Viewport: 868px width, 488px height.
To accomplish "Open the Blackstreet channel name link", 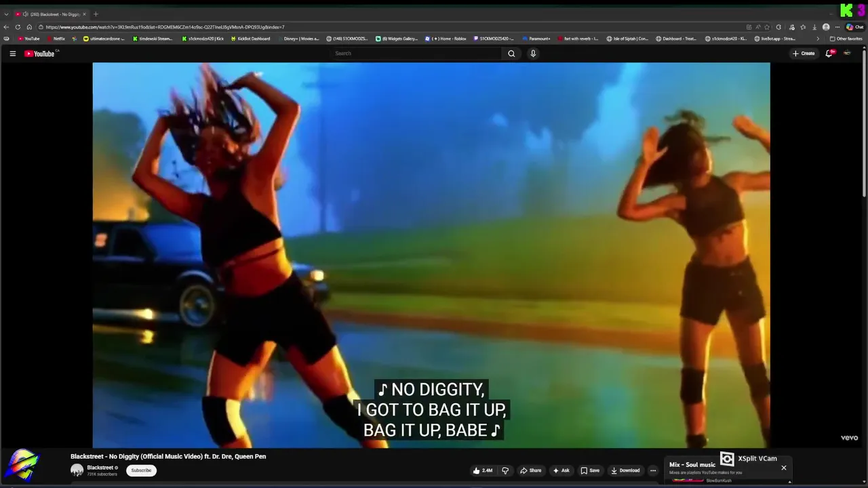I will coord(100,468).
